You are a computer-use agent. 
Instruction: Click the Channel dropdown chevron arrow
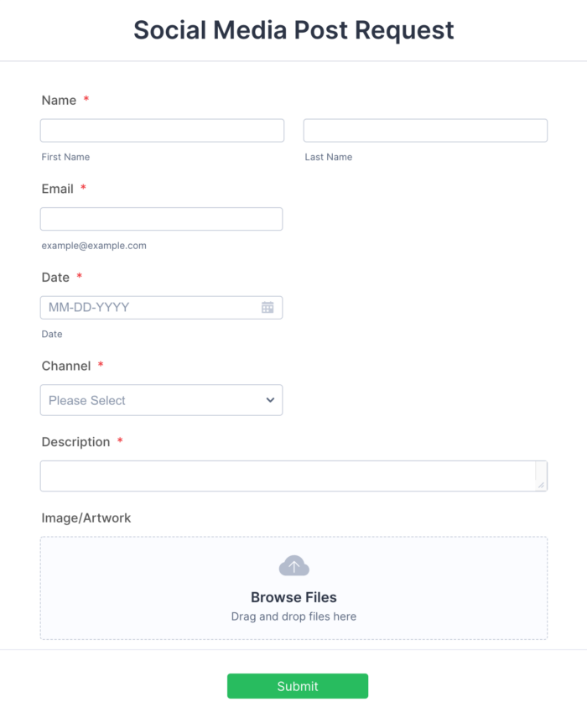point(270,400)
